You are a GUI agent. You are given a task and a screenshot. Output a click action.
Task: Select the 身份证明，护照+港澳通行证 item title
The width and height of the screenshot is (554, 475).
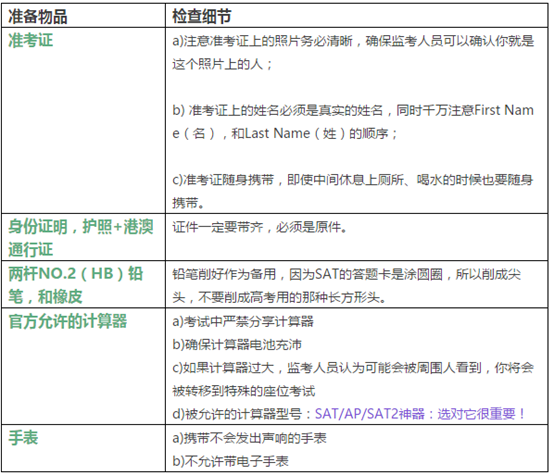81,238
